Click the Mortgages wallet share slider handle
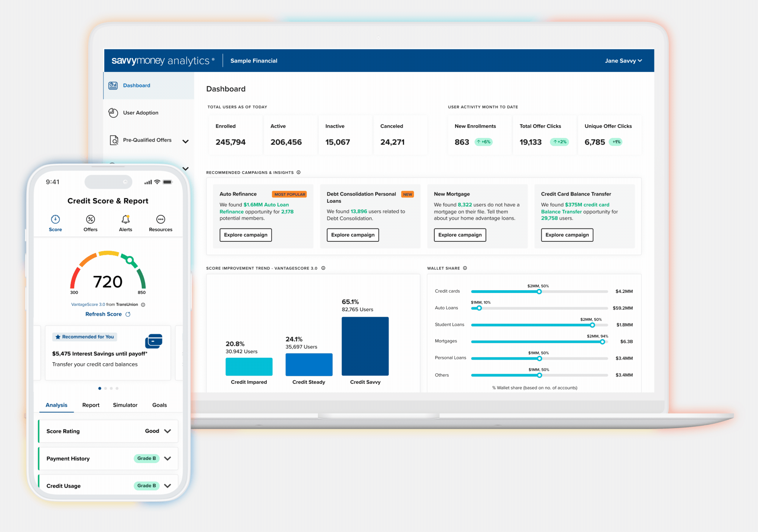The image size is (758, 532). pyautogui.click(x=602, y=342)
